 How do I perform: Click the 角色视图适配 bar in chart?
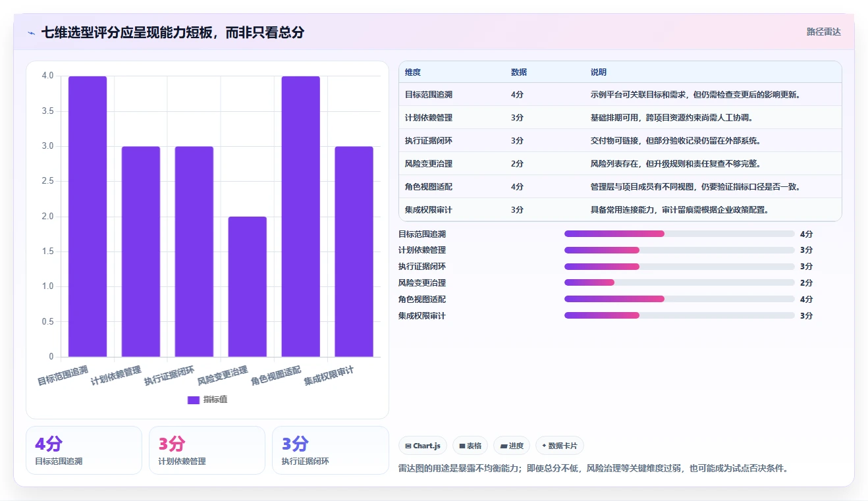[300, 217]
